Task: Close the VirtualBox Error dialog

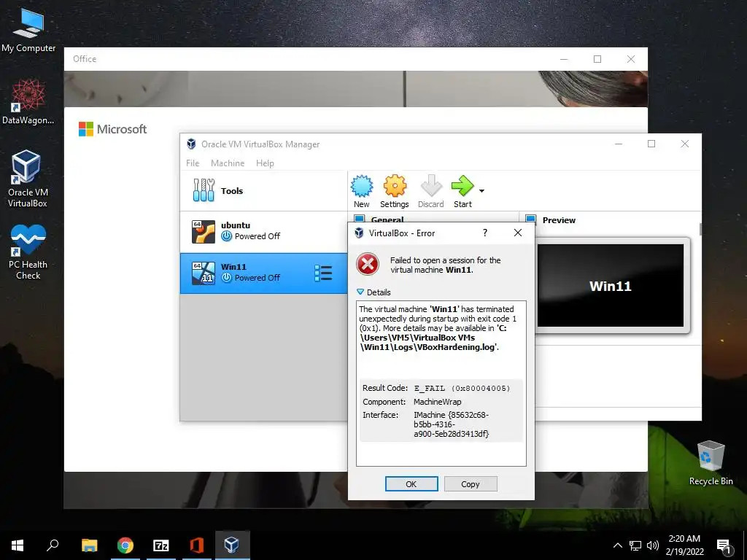Action: click(x=518, y=233)
